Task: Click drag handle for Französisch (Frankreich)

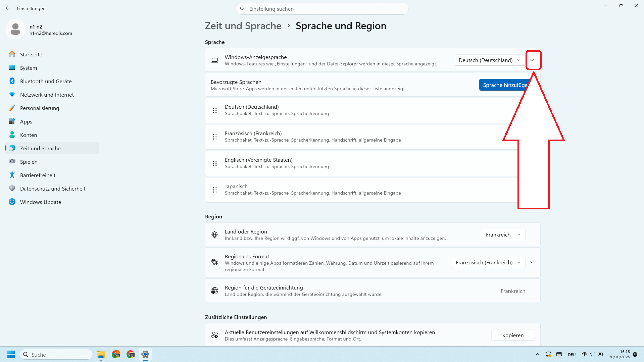Action: tap(215, 137)
